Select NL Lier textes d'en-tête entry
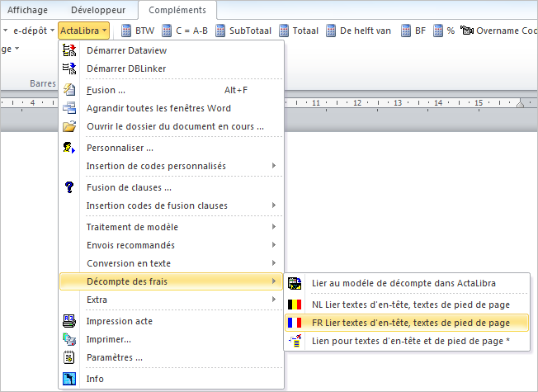Viewport: 538px width, 392px height. click(407, 305)
